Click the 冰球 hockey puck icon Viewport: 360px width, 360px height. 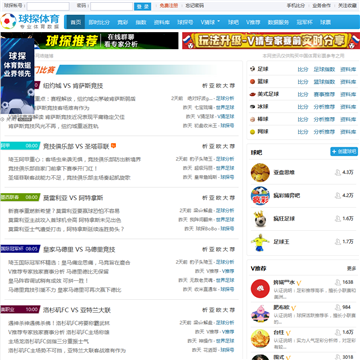pos(252,107)
